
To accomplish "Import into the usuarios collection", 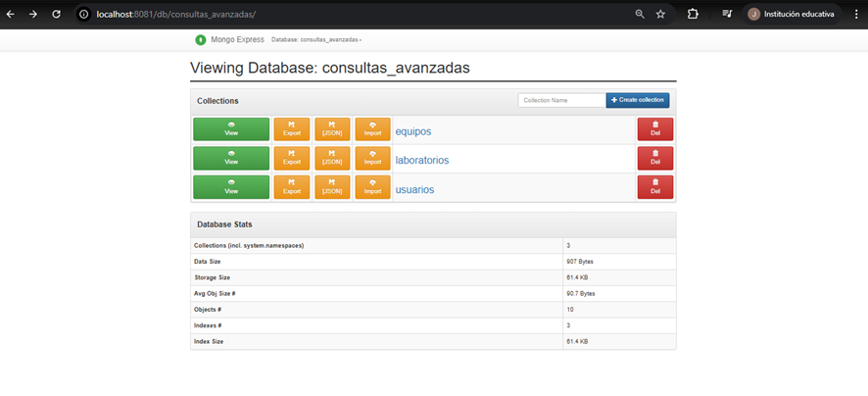I will pos(372,187).
